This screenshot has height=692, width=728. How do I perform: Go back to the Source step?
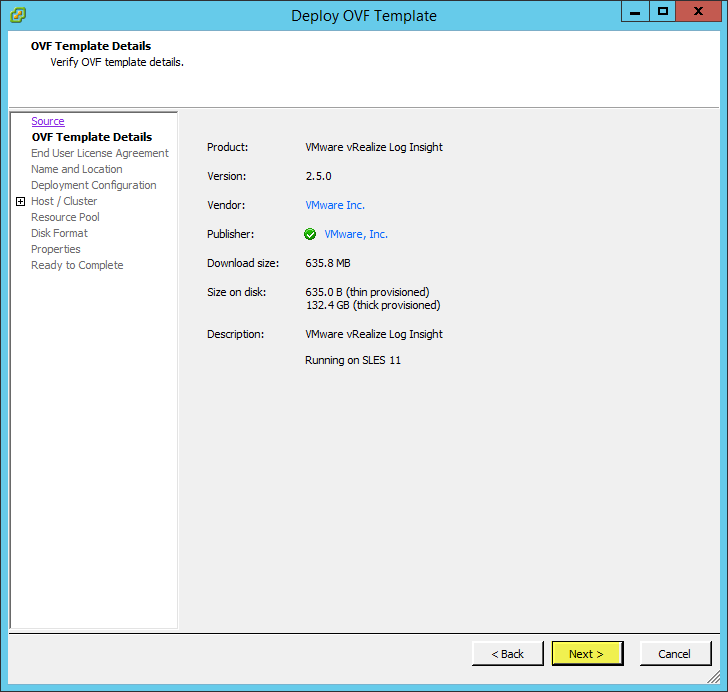tap(48, 121)
